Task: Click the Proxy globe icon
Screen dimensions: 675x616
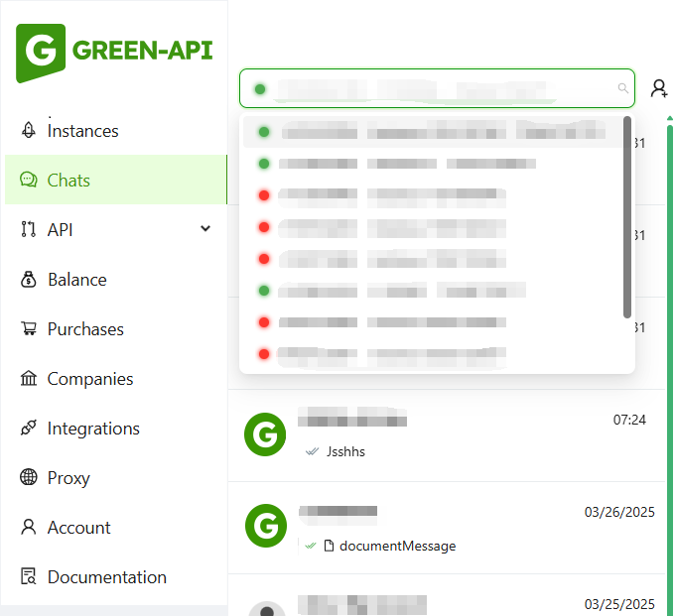Action: pyautogui.click(x=29, y=478)
